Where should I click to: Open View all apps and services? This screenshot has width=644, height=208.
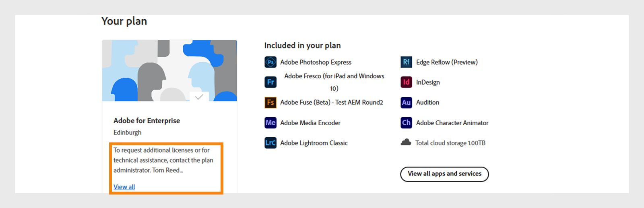click(444, 174)
